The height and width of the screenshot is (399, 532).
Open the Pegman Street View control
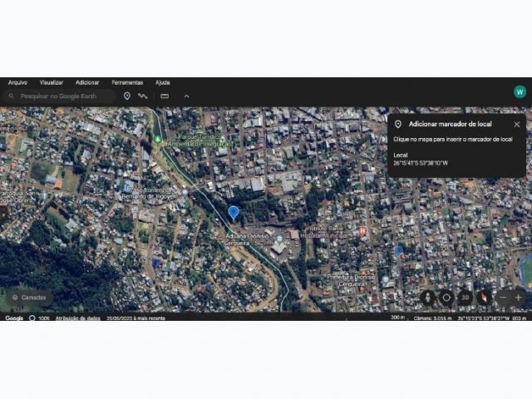click(428, 298)
